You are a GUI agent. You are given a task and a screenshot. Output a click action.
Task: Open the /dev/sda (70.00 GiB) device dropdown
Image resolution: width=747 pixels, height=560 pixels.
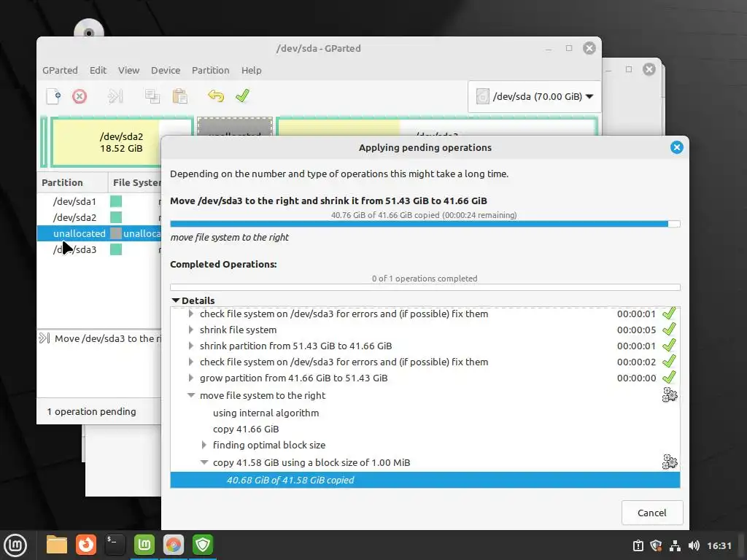coord(533,97)
